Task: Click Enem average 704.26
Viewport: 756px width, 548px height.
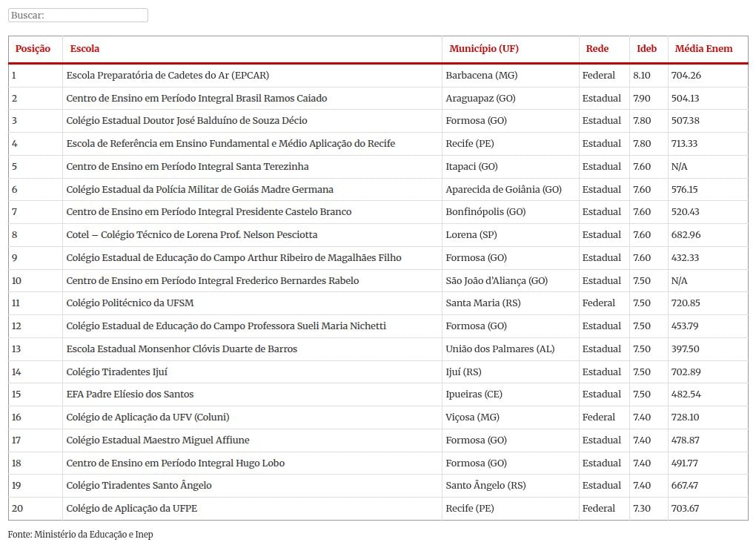Action: 686,75
